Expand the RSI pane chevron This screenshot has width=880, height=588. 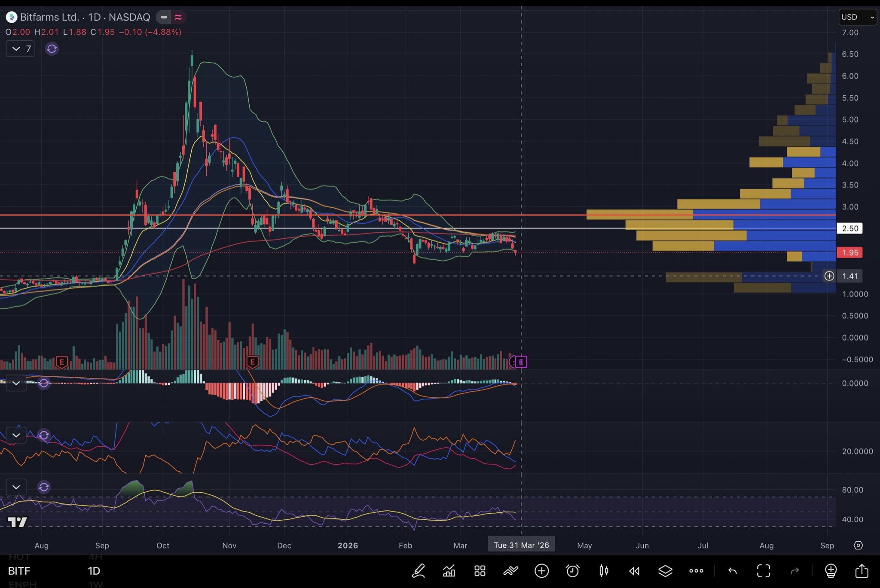coord(16,487)
